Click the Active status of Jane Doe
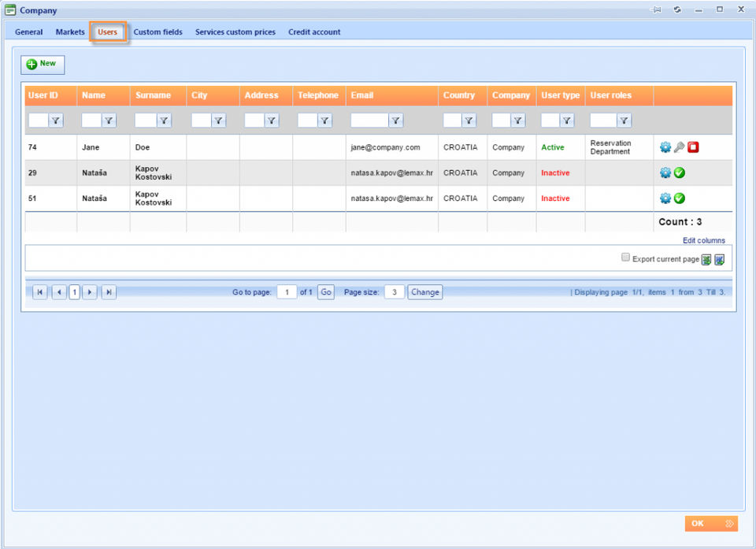Image resolution: width=756 pixels, height=549 pixels. (x=553, y=147)
